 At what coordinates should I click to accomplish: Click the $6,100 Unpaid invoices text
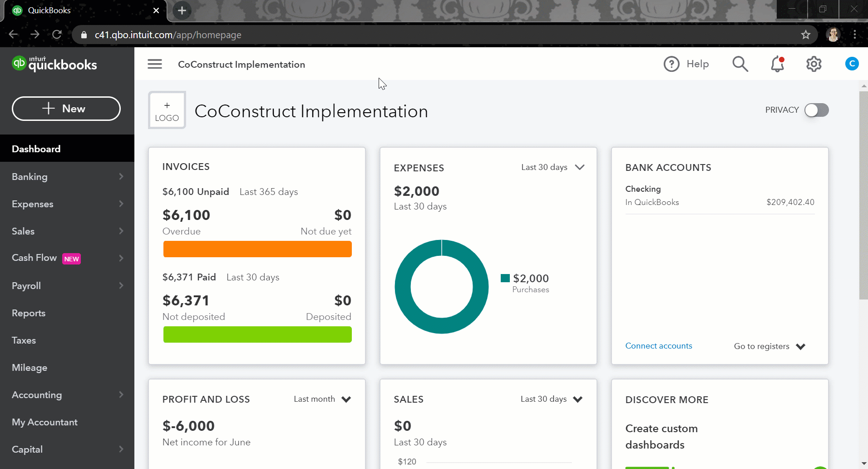[x=196, y=192]
